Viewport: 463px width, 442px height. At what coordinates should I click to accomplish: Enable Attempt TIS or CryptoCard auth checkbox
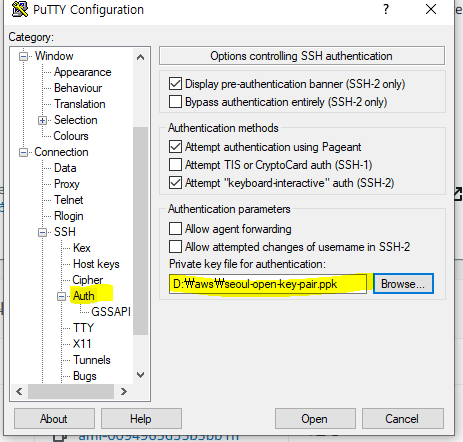click(175, 165)
